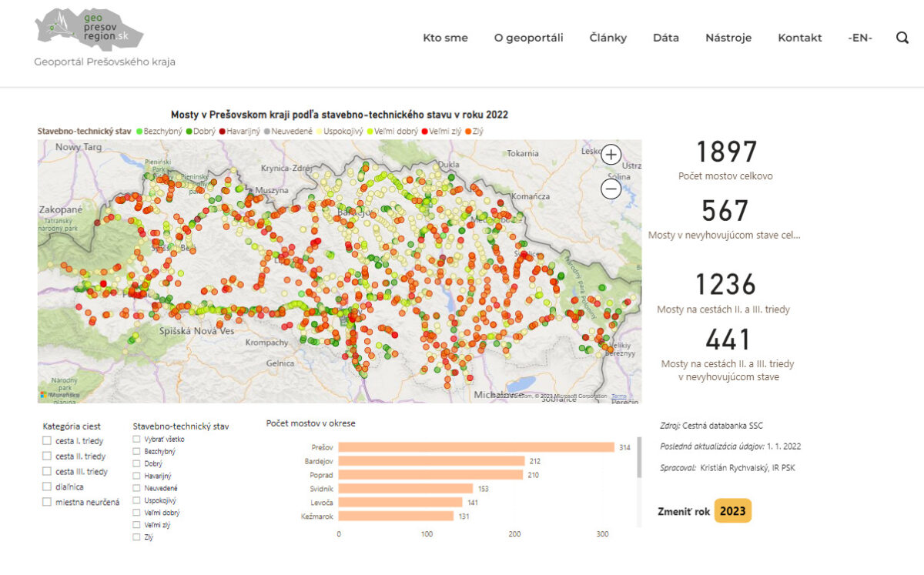This screenshot has height=575, width=924.
Task: Click the 1897 total bridges number
Action: [726, 152]
